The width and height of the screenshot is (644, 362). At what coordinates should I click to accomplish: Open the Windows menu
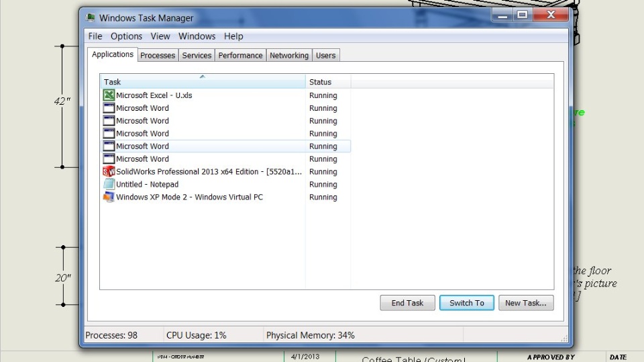[197, 36]
